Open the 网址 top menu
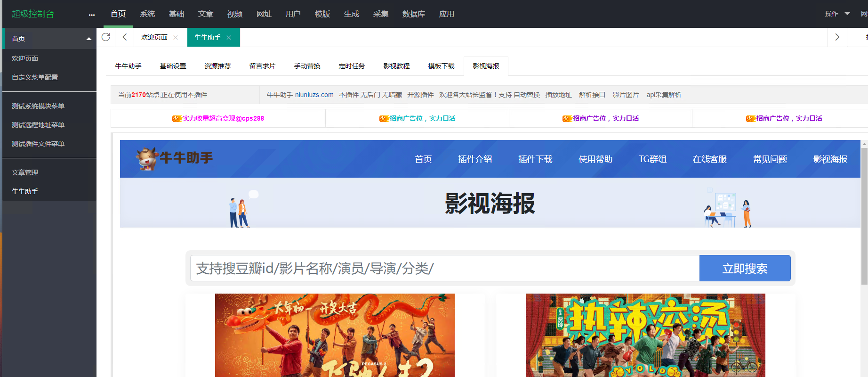This screenshot has width=868, height=377. [264, 14]
